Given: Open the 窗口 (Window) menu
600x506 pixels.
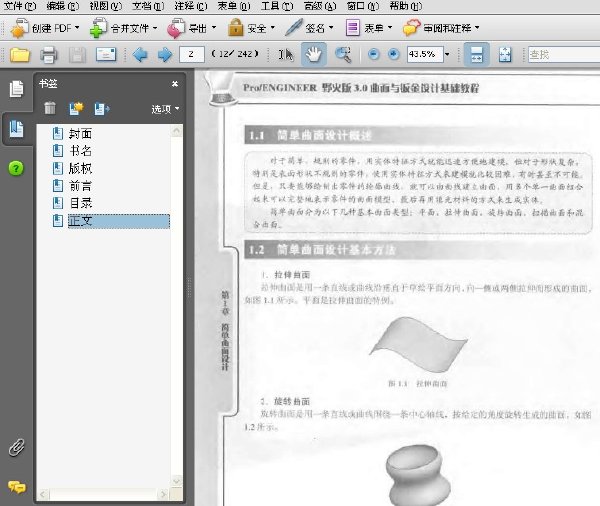Looking at the screenshot, I should pos(363,6).
